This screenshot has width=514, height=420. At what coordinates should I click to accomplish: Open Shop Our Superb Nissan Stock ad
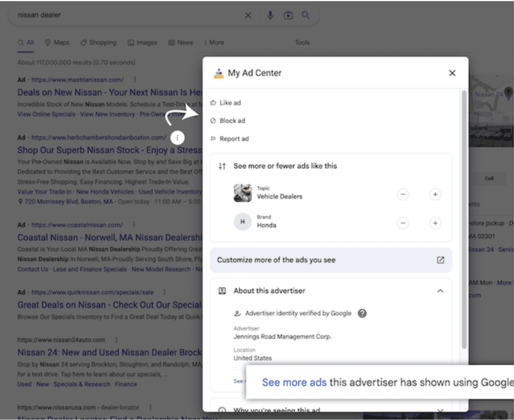tap(109, 150)
